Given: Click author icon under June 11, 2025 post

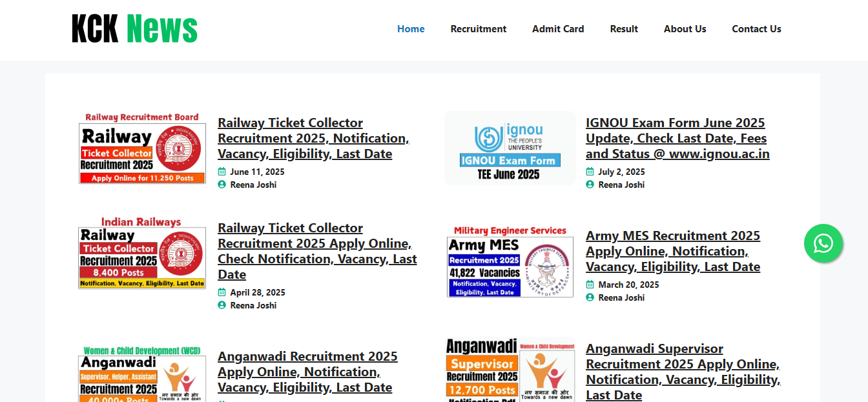Looking at the screenshot, I should coord(222,185).
